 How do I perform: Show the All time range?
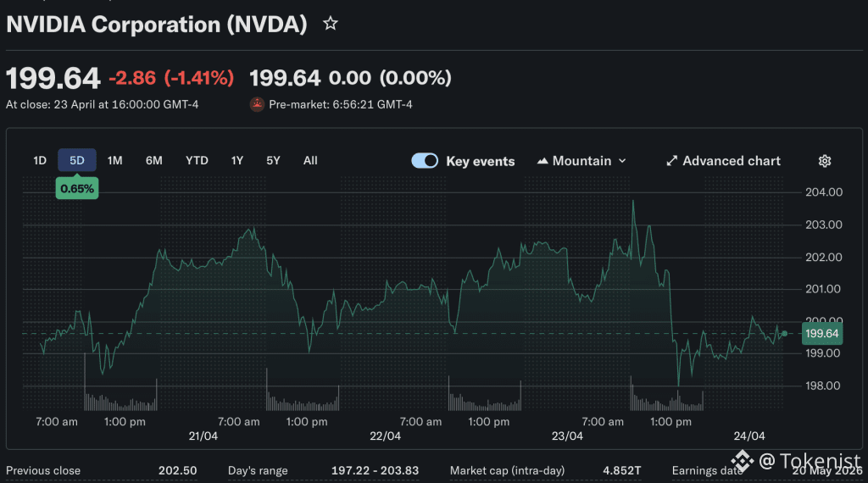310,160
